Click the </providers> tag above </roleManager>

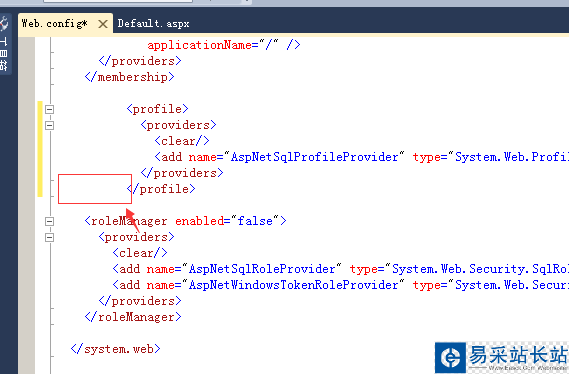(140, 301)
